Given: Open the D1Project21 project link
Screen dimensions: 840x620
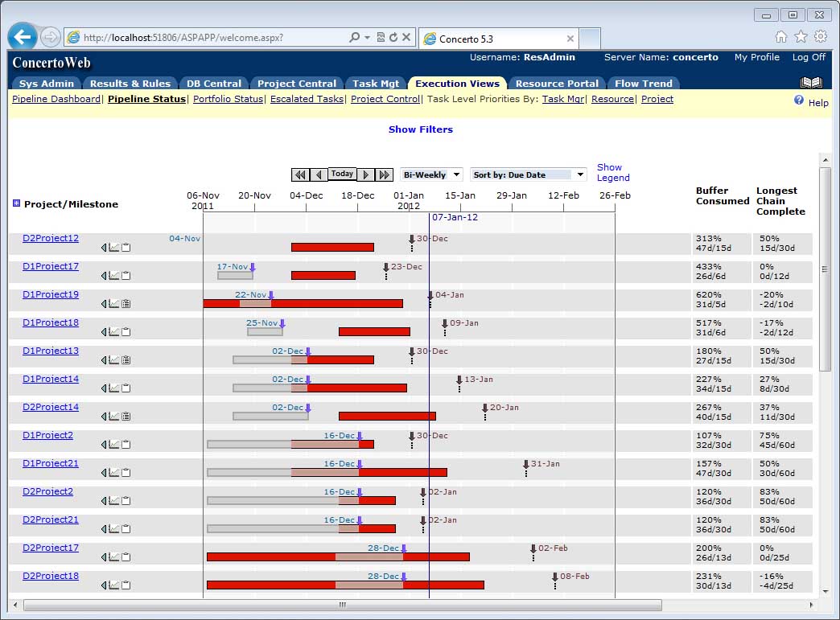Looking at the screenshot, I should 51,463.
